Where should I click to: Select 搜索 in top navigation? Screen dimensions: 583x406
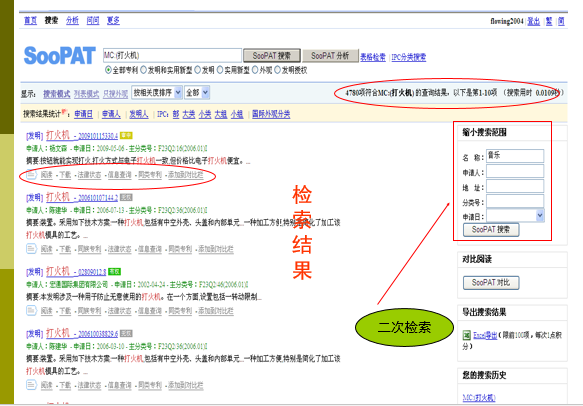[x=51, y=20]
